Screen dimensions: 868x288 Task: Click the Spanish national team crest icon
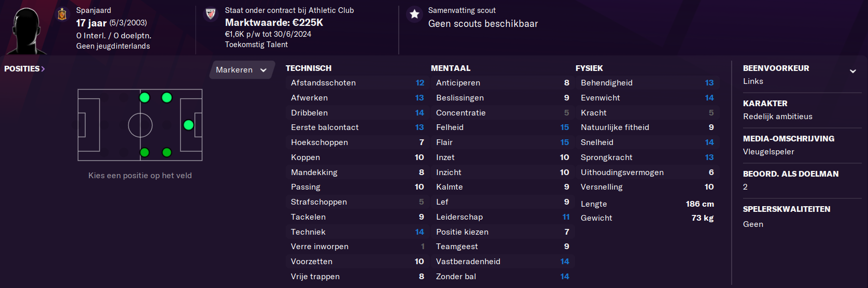(62, 14)
